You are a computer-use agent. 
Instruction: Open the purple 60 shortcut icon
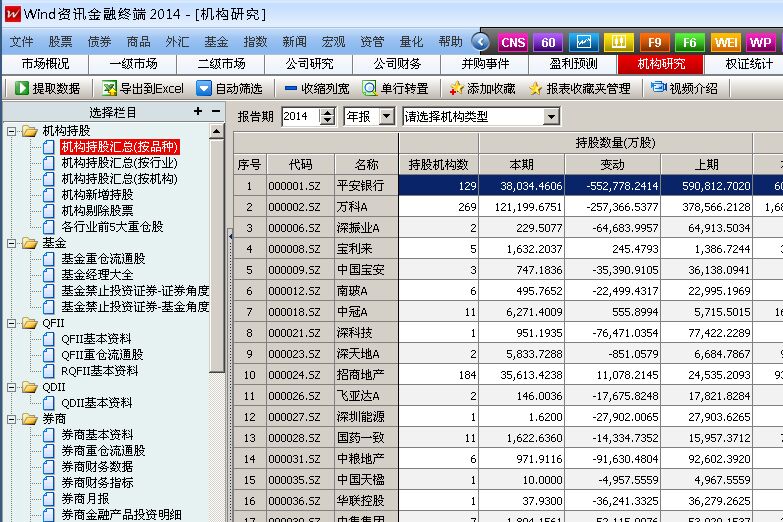click(548, 42)
